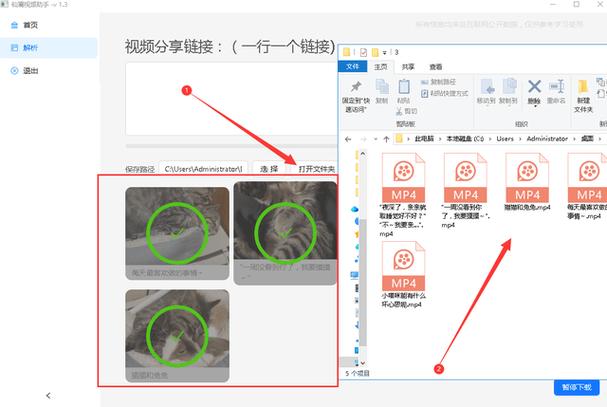Click the download progress bar below the link box
Screen dimensions: 607x407
point(231,146)
